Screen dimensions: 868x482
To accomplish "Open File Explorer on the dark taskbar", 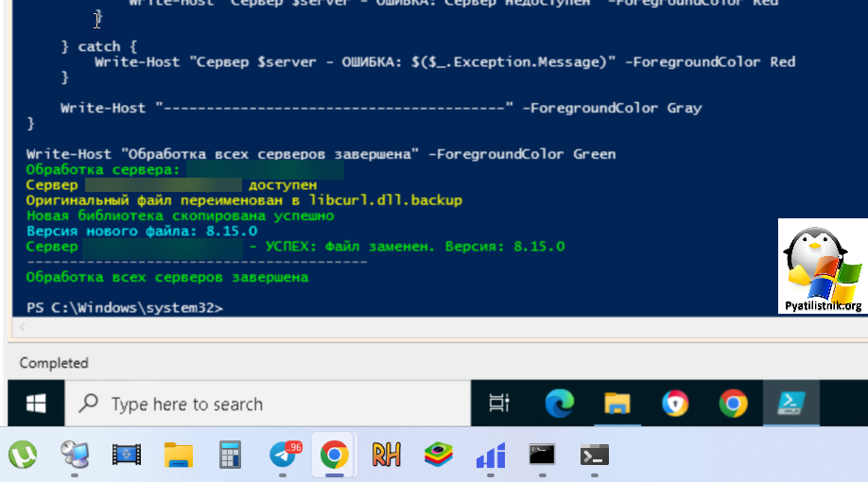I will 617,405.
